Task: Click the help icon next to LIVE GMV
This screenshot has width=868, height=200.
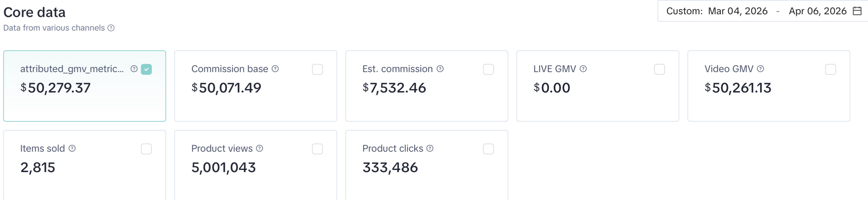Action: click(584, 69)
